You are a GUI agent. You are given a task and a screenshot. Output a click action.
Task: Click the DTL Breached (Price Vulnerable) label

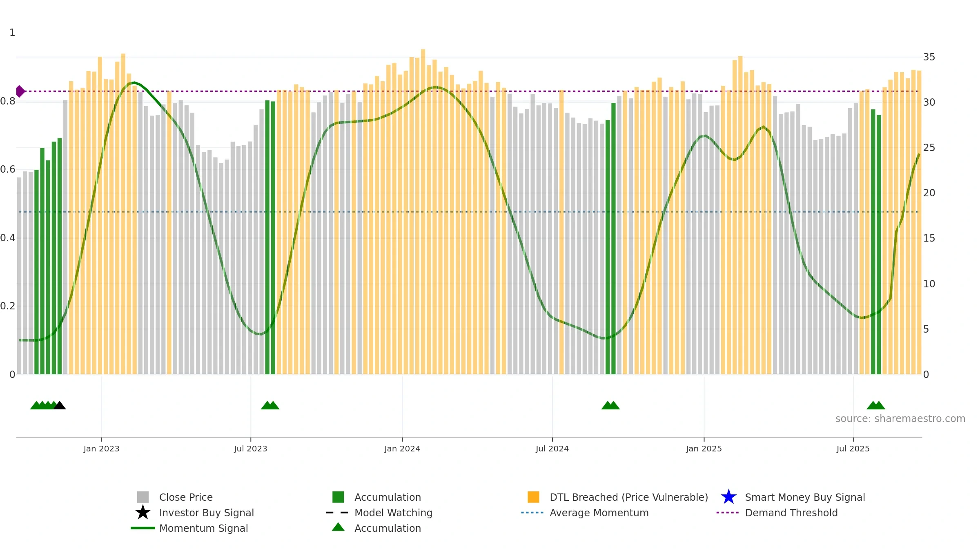pyautogui.click(x=629, y=497)
